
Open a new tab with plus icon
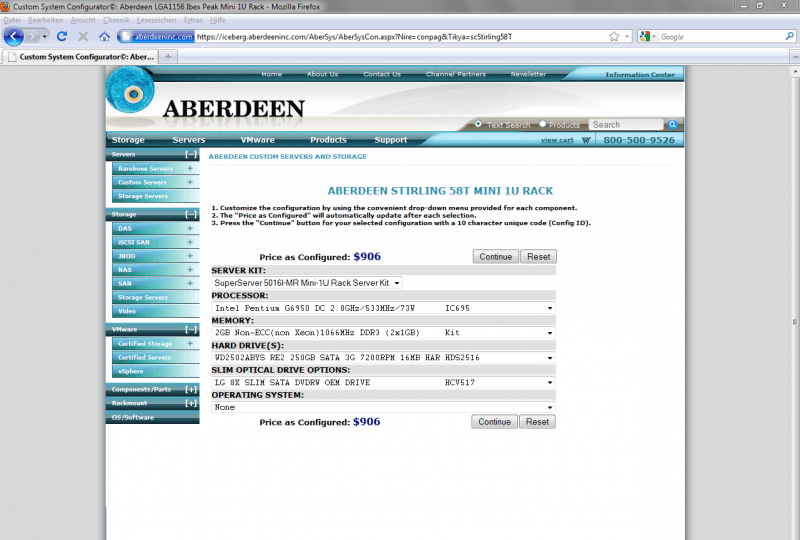click(x=168, y=57)
